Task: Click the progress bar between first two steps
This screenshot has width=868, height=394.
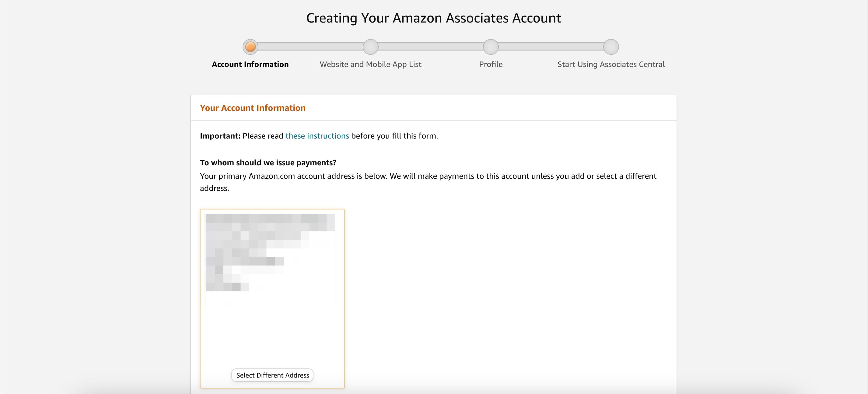Action: click(x=310, y=47)
